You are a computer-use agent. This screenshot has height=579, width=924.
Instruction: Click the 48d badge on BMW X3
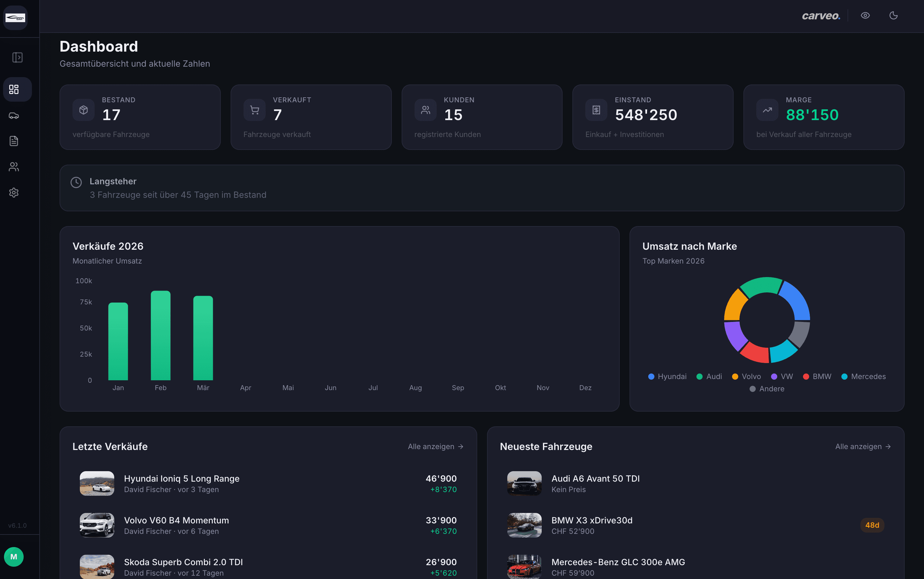(872, 525)
